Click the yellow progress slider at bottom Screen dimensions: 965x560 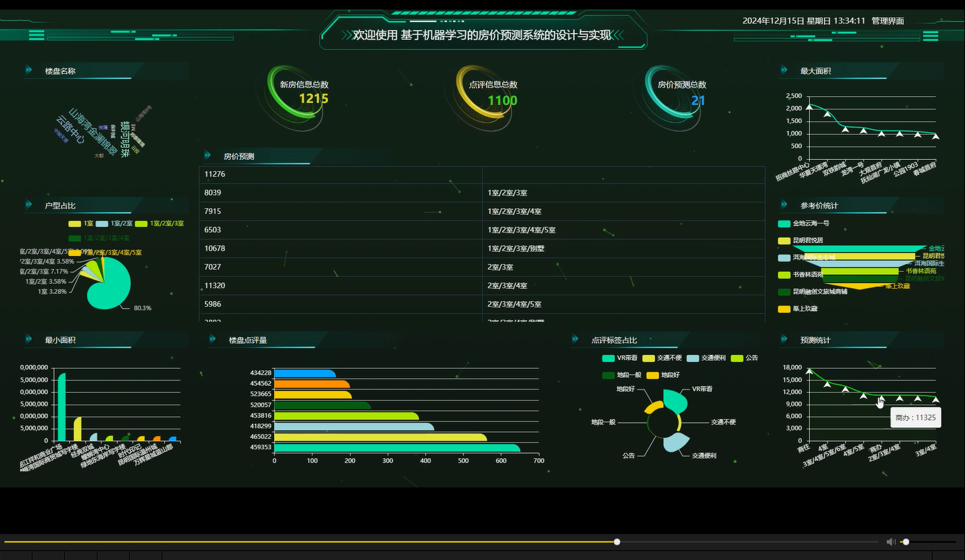[616, 542]
